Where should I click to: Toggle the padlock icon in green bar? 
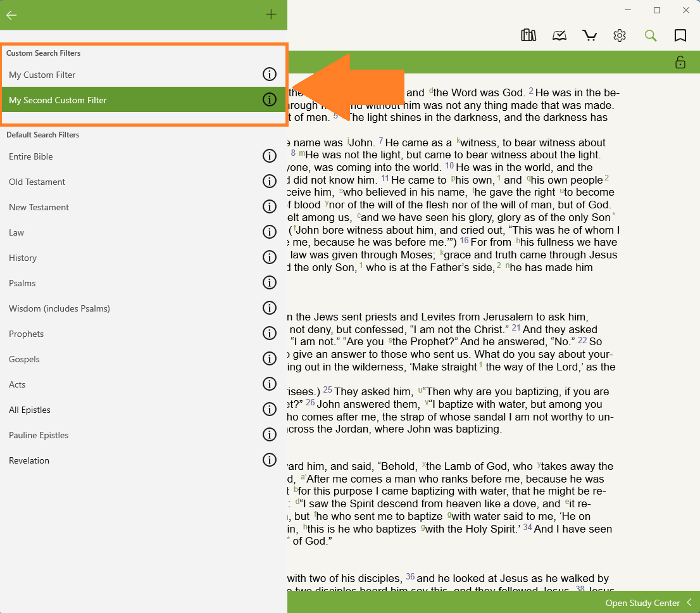pos(680,62)
